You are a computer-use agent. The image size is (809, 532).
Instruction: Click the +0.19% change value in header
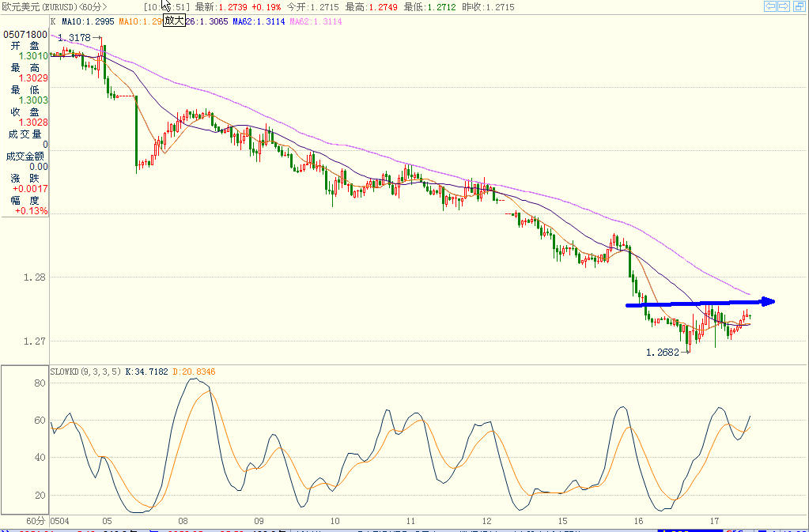tap(267, 7)
